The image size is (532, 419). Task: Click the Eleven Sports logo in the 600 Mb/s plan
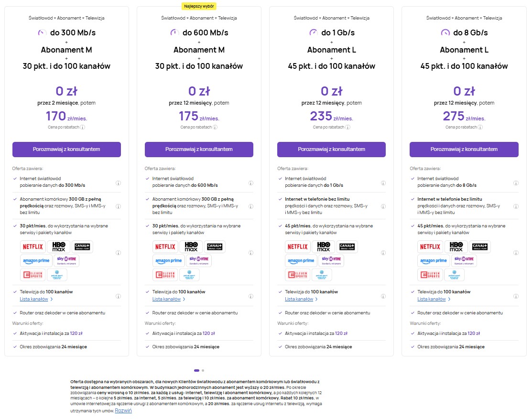(165, 274)
